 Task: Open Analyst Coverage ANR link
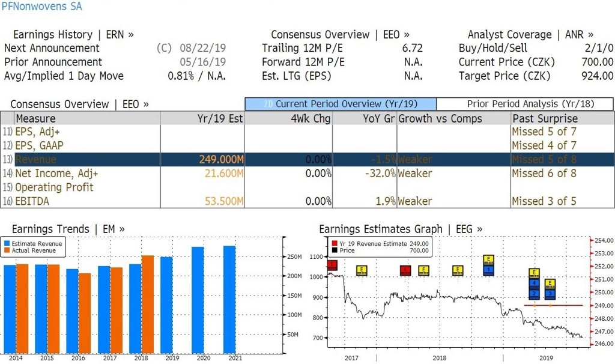point(530,34)
